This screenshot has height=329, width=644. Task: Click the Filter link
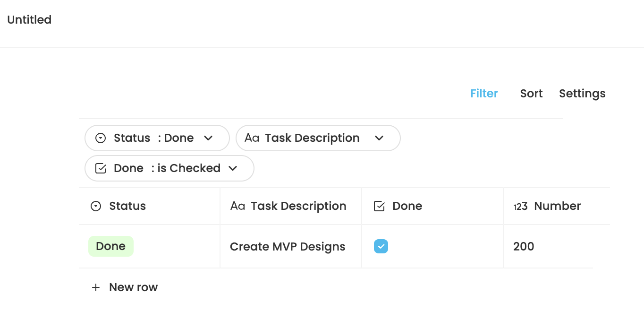[483, 93]
